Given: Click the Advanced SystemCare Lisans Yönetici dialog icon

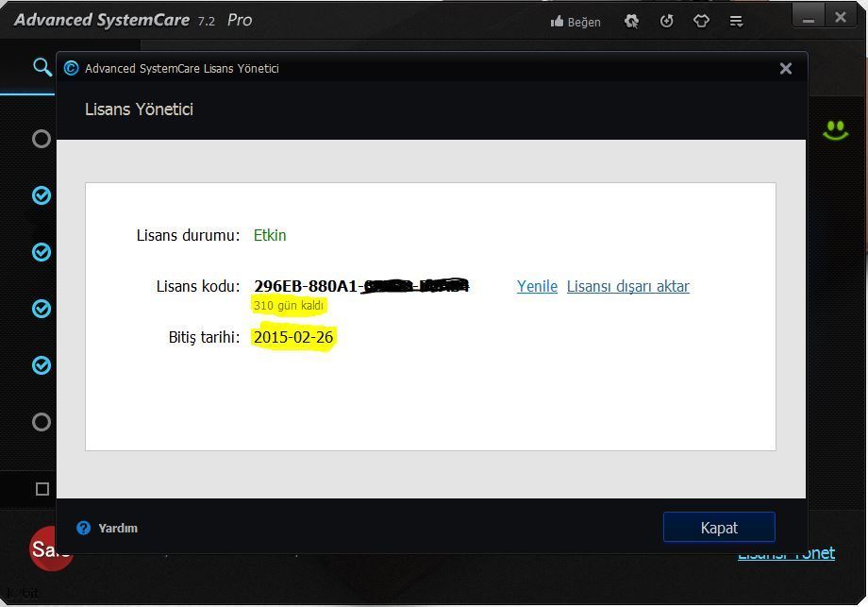Looking at the screenshot, I should click(x=71, y=68).
